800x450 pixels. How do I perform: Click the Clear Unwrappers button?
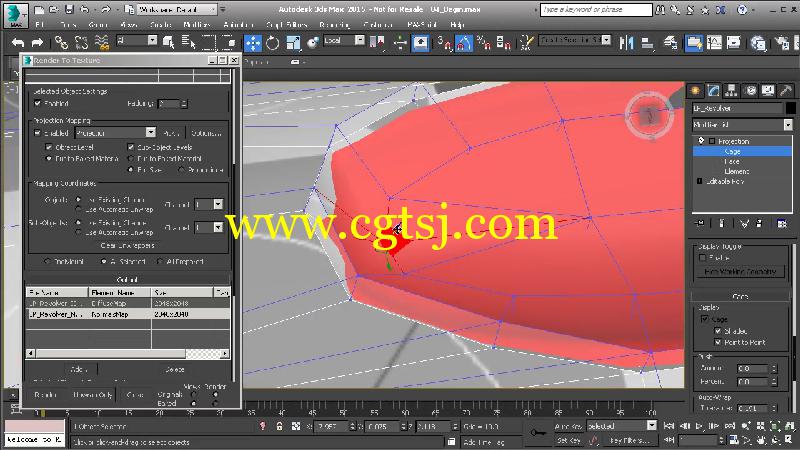click(128, 245)
